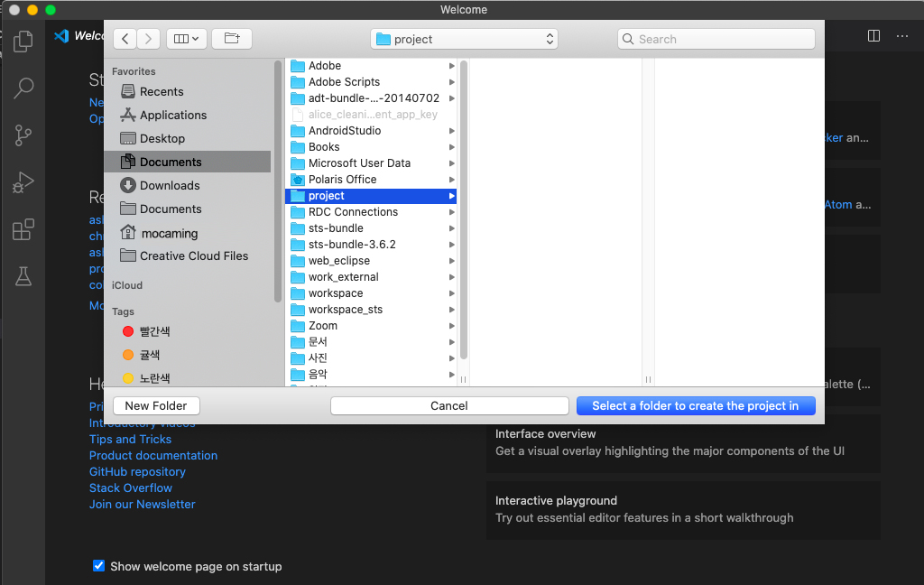924x585 pixels.
Task: Expand the Zoom folder arrow
Action: click(451, 326)
